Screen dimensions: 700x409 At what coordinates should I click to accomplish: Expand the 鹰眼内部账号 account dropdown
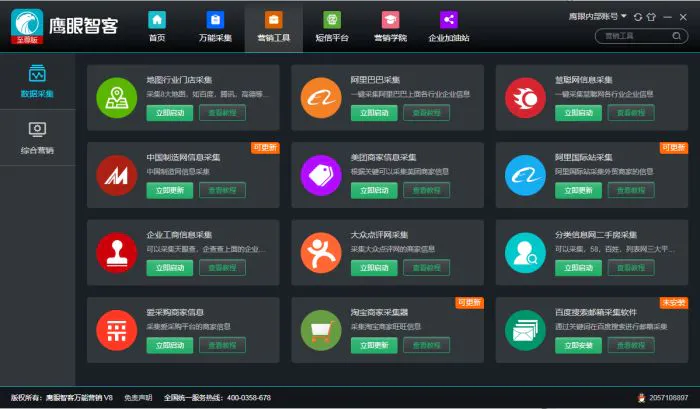tap(597, 17)
